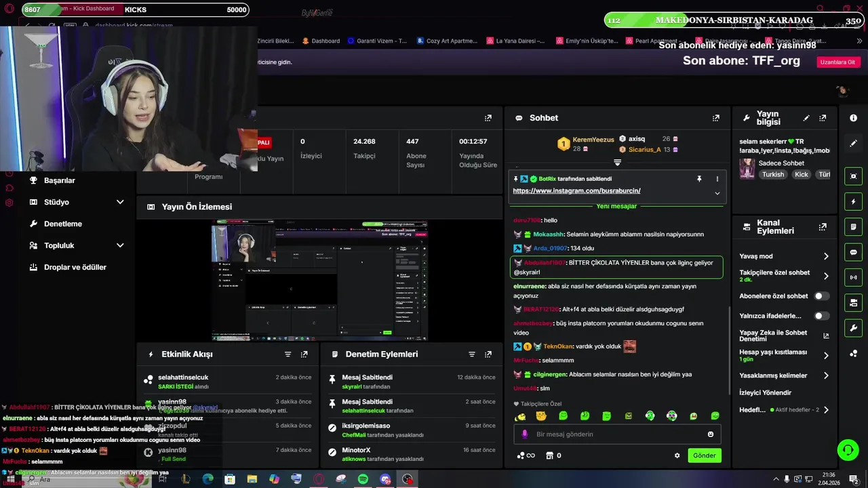Screen dimensions: 868x488
Task: Click the Uzantılara Git button
Action: (x=837, y=62)
